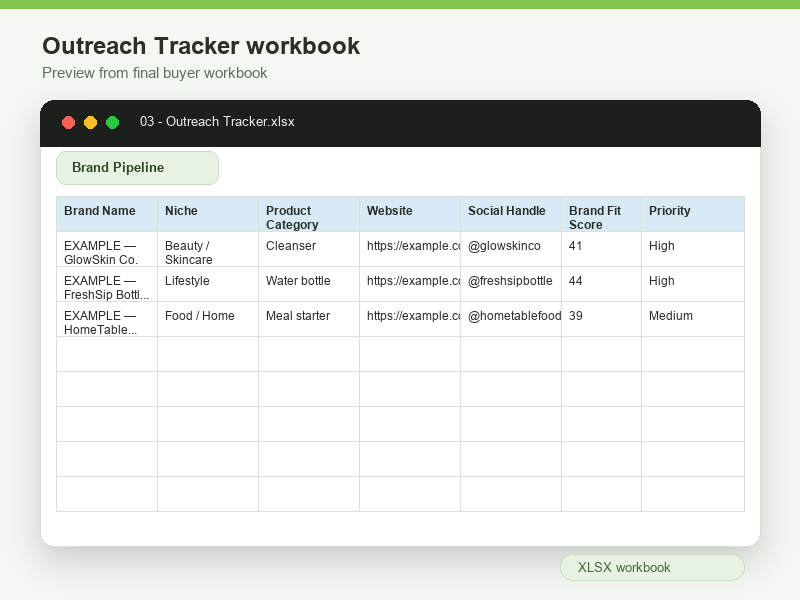Select the Brand Pipeline sheet tab

point(137,168)
